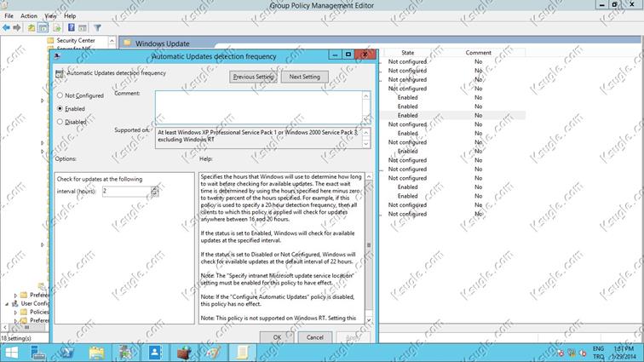The image size is (644, 362).
Task: Open File Explorer from the taskbar
Action: pos(96,353)
